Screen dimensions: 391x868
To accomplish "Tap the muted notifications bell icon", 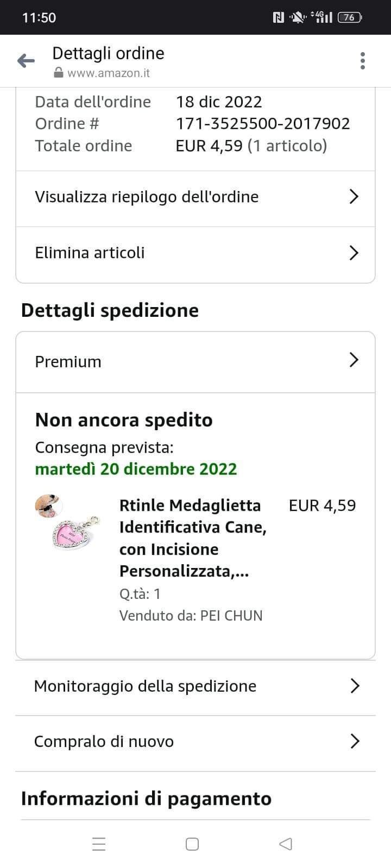I will tap(298, 18).
